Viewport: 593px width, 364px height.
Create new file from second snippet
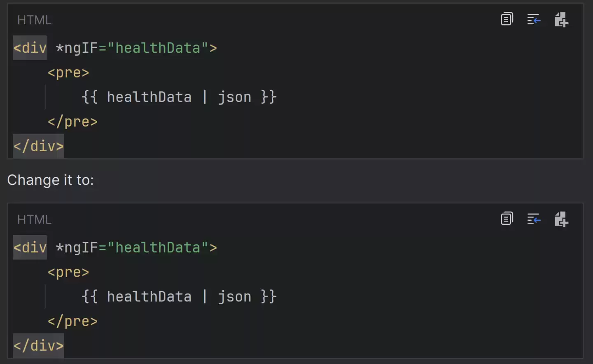coord(561,219)
